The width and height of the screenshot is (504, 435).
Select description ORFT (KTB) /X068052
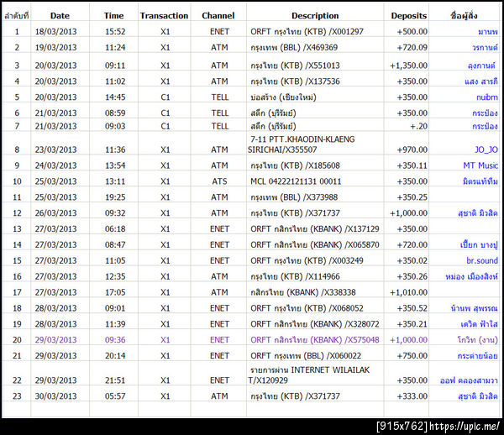(307, 308)
